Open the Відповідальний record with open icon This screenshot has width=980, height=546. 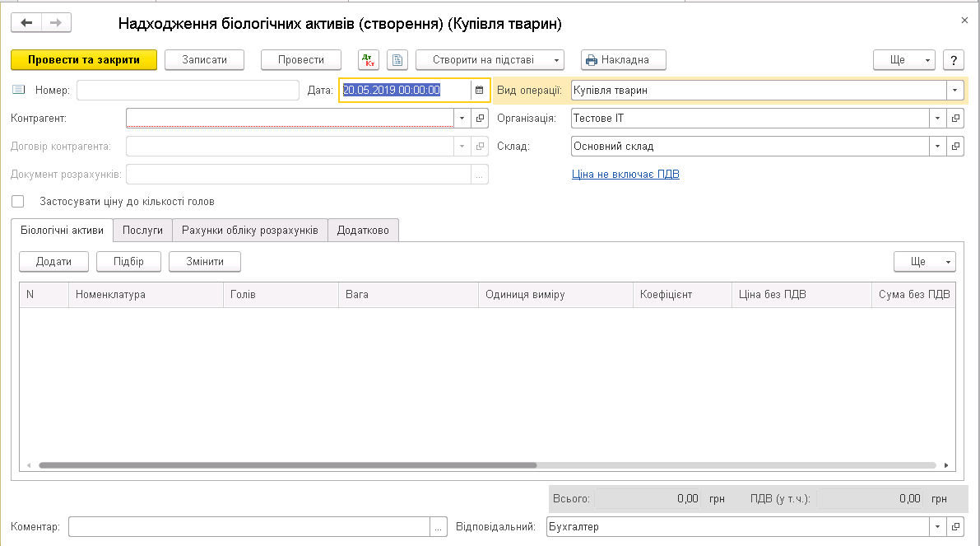point(955,527)
